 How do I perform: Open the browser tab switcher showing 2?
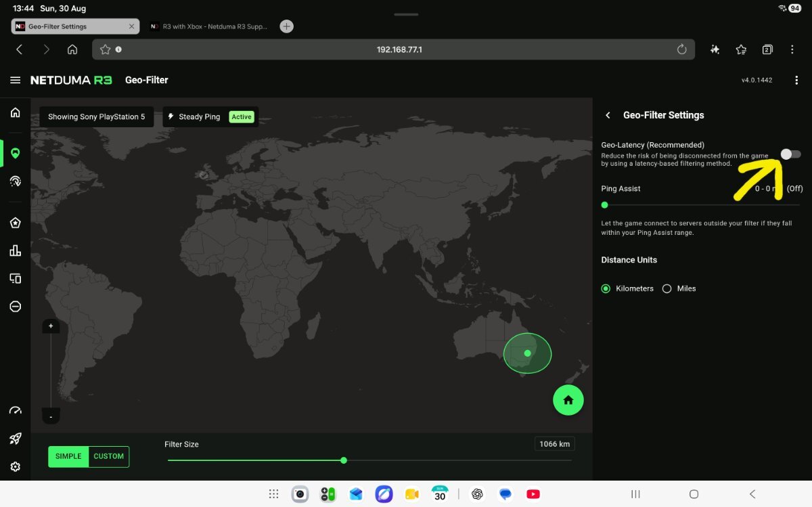click(x=767, y=49)
